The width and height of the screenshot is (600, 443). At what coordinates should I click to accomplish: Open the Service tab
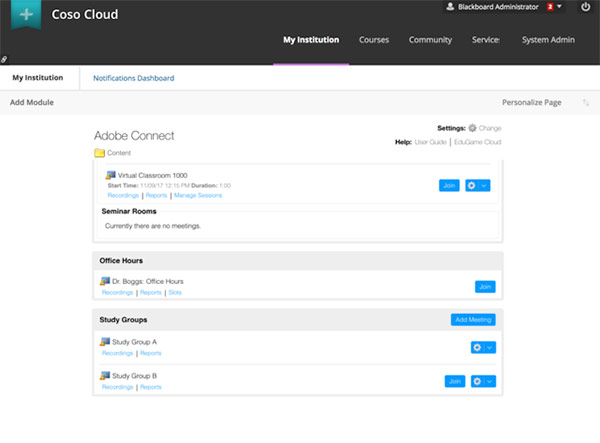pyautogui.click(x=486, y=40)
